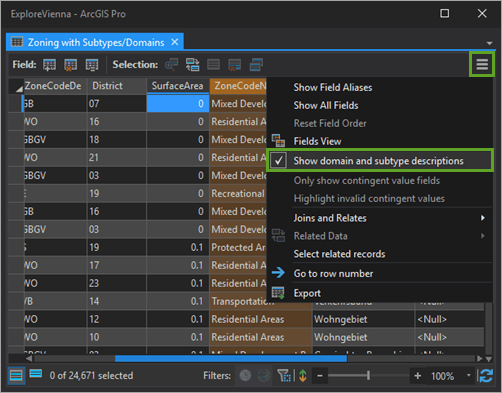
Task: Decrease table zoom with minus button
Action: pyautogui.click(x=320, y=376)
